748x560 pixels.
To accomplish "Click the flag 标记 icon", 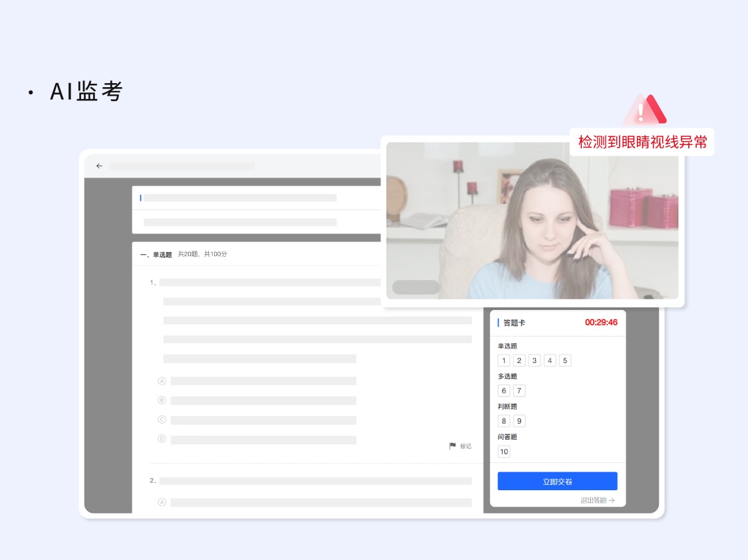I will [x=453, y=446].
